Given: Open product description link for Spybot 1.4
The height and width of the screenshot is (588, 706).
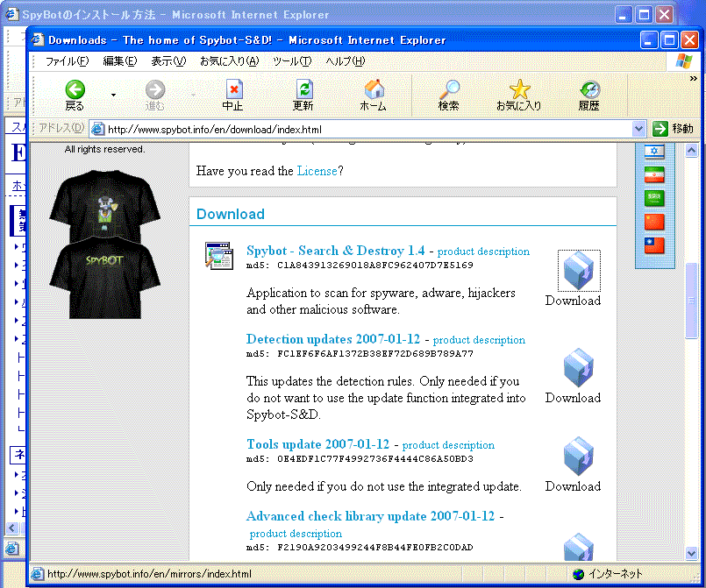Looking at the screenshot, I should (483, 251).
